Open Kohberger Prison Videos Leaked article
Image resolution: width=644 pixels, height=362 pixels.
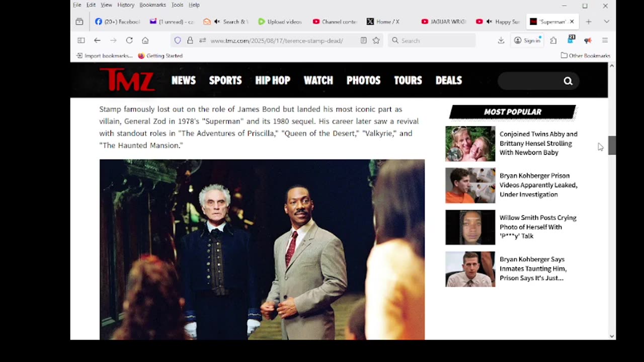coord(538,185)
